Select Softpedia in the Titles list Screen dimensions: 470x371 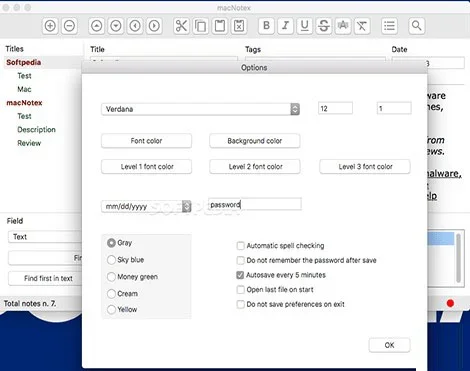pyautogui.click(x=23, y=62)
